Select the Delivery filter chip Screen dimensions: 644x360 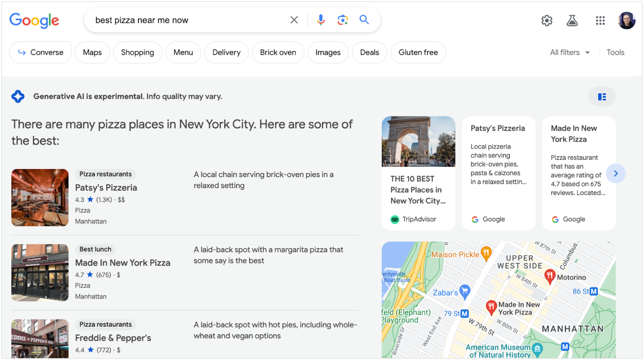pyautogui.click(x=227, y=52)
